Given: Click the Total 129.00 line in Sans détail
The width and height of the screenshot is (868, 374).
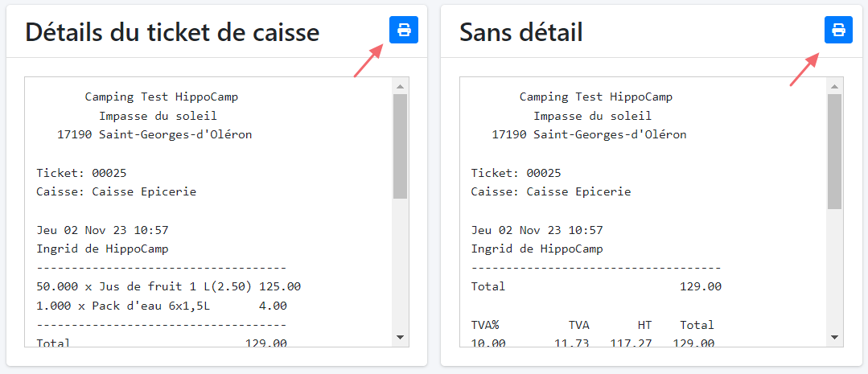Looking at the screenshot, I should pyautogui.click(x=595, y=286).
